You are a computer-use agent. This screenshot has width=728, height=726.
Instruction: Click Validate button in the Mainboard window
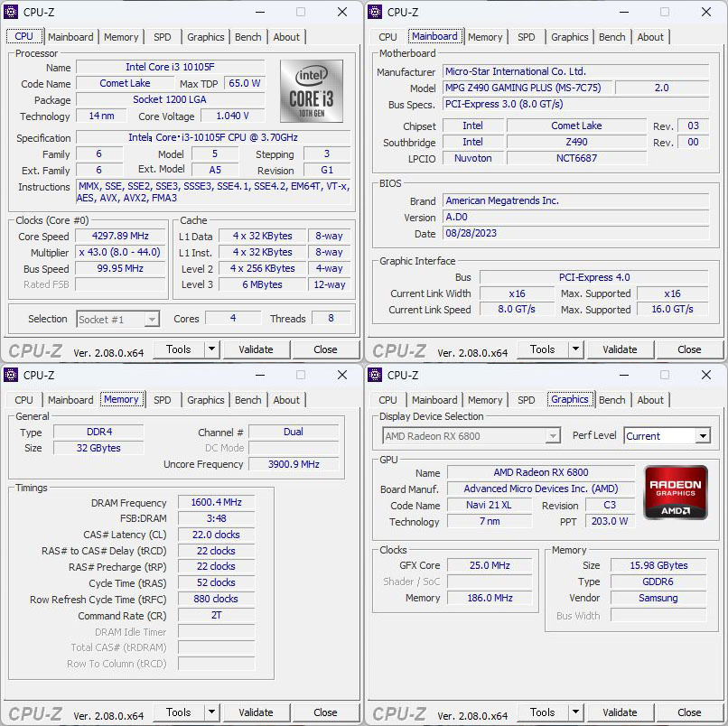[620, 349]
